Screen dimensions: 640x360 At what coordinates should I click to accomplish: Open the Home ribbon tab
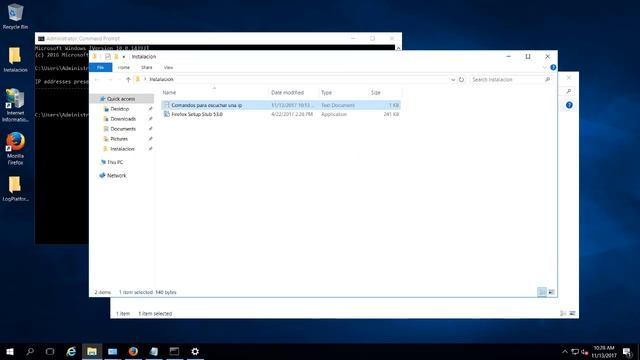124,67
